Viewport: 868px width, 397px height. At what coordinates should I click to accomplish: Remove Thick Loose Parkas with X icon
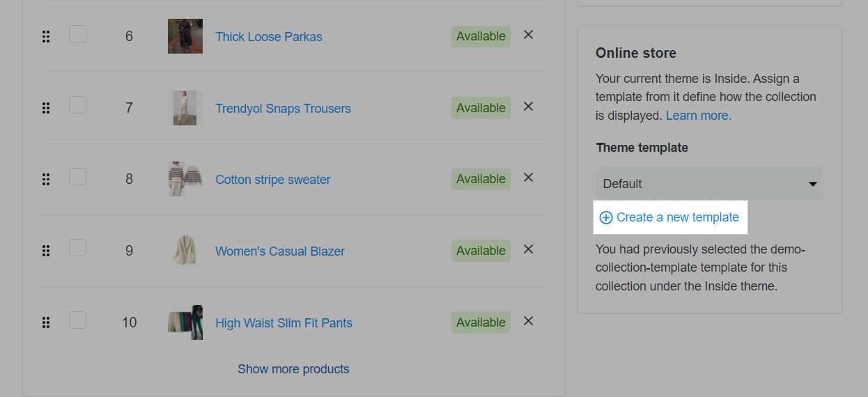click(528, 35)
